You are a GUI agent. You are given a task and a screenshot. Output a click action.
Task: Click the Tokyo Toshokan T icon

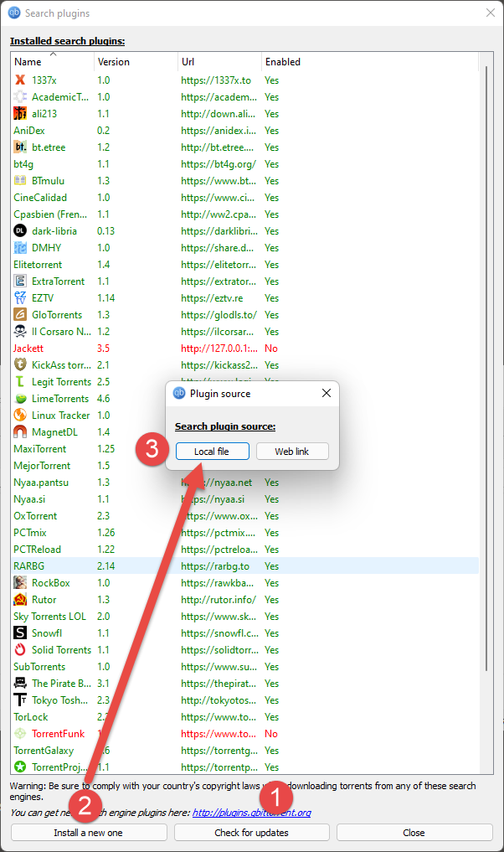click(x=20, y=700)
